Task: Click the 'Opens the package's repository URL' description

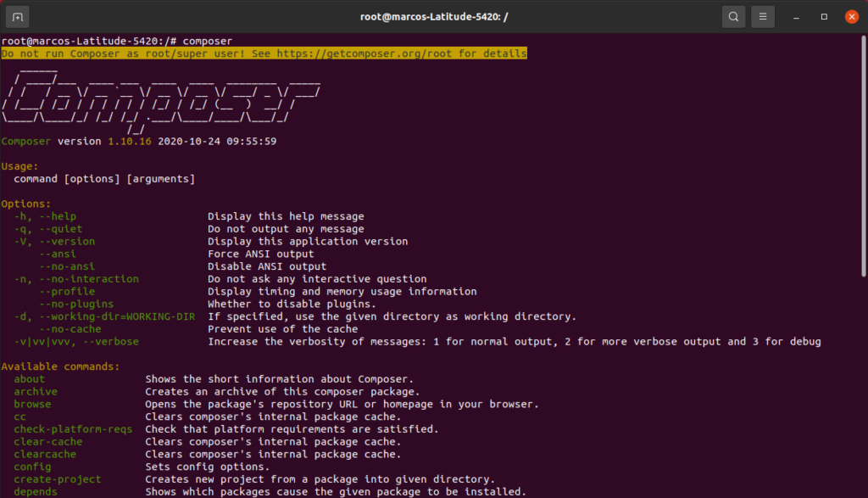Action: (x=342, y=405)
